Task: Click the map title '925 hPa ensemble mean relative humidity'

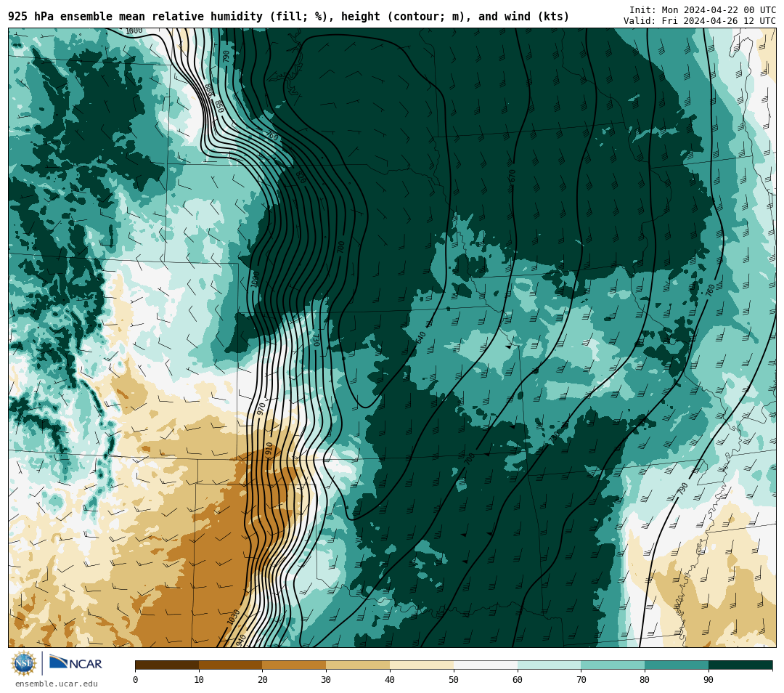Action: pos(135,17)
